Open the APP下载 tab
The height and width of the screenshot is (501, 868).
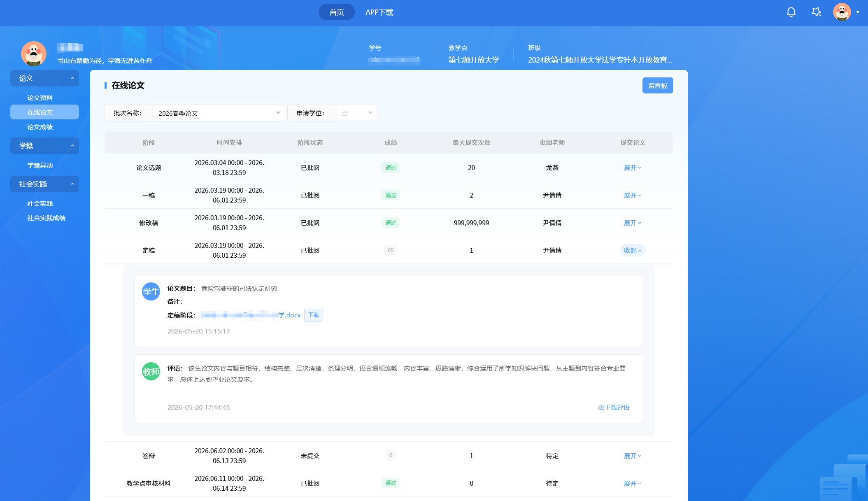(379, 12)
